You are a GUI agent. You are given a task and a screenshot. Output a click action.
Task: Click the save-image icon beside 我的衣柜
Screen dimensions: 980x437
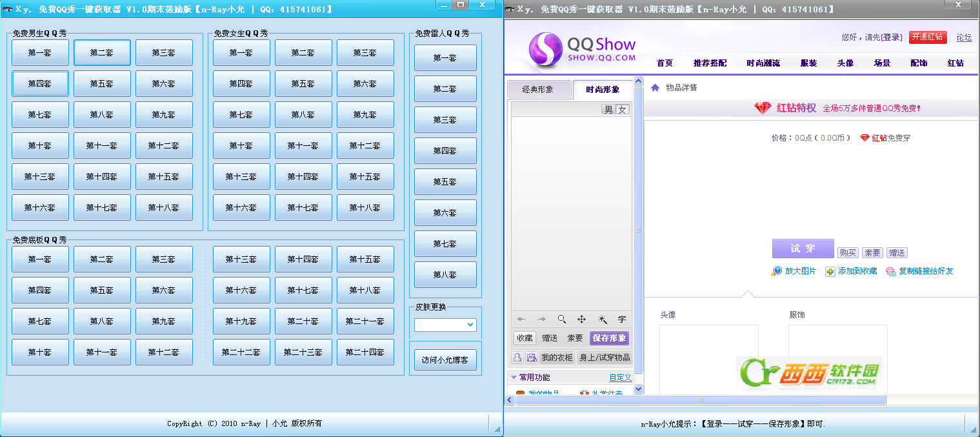click(x=532, y=358)
